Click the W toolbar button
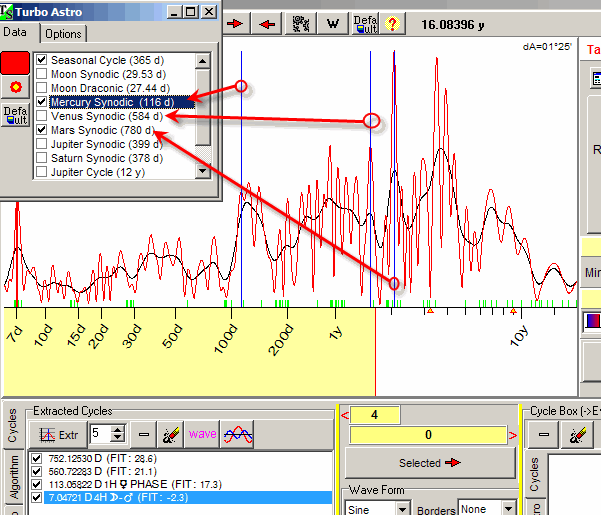Viewport: 601px width, 515px height. coord(333,24)
